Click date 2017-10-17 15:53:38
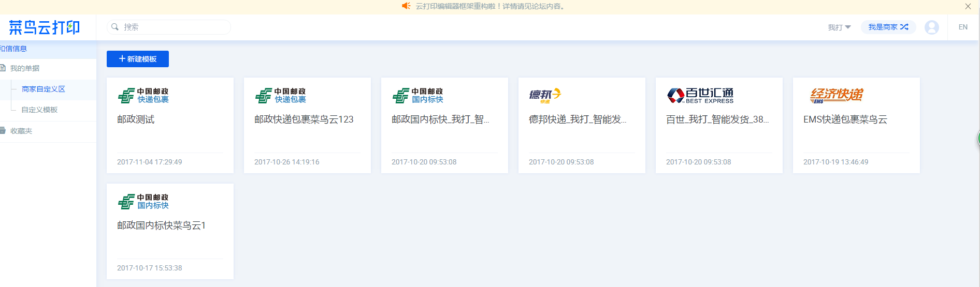980x287 pixels. click(x=150, y=268)
